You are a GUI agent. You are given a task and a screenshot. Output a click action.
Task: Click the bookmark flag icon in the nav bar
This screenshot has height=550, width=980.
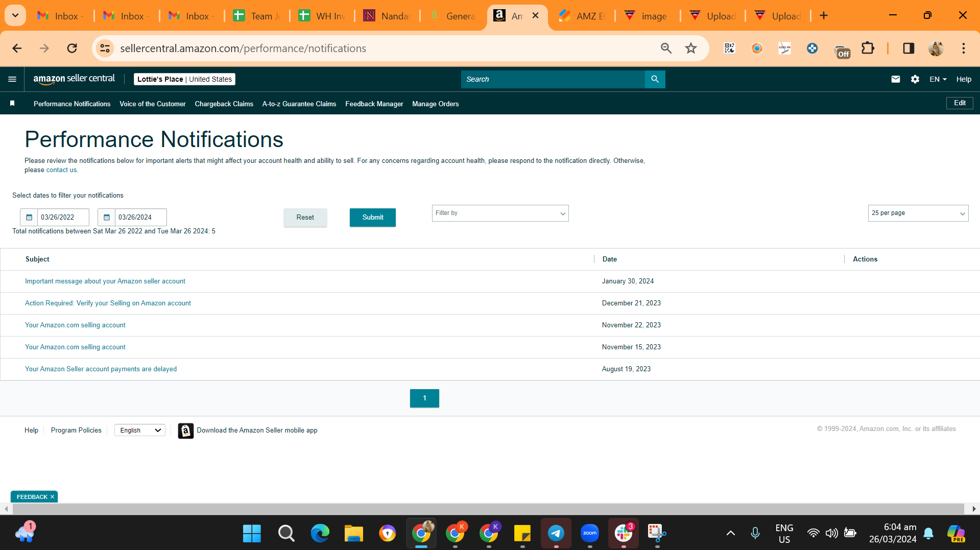pyautogui.click(x=12, y=104)
